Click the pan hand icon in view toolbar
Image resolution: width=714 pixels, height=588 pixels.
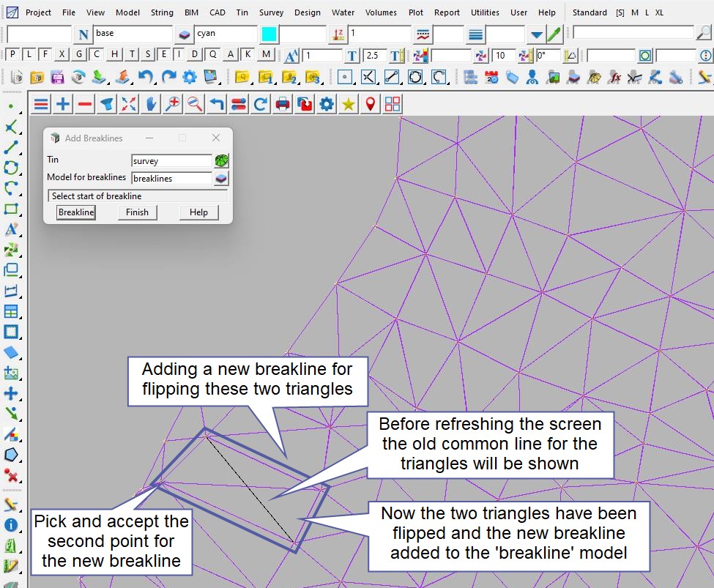(151, 105)
